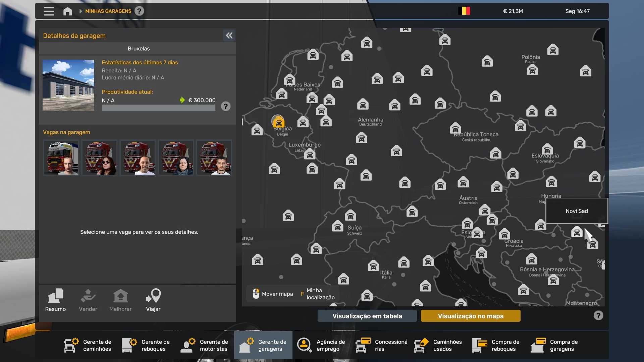Switch to Visualização em tabela
Viewport: 644px width, 362px height.
click(367, 316)
